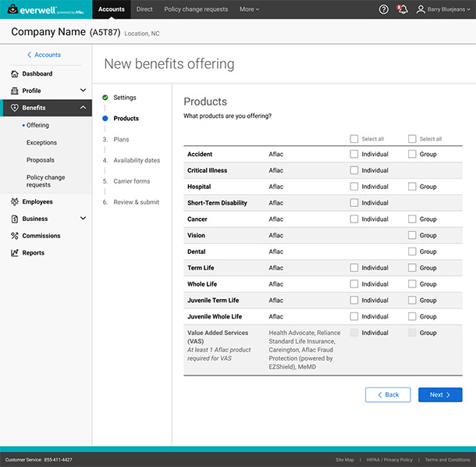Image resolution: width=476 pixels, height=467 pixels.
Task: Return via the Accounts link
Action: click(x=48, y=55)
